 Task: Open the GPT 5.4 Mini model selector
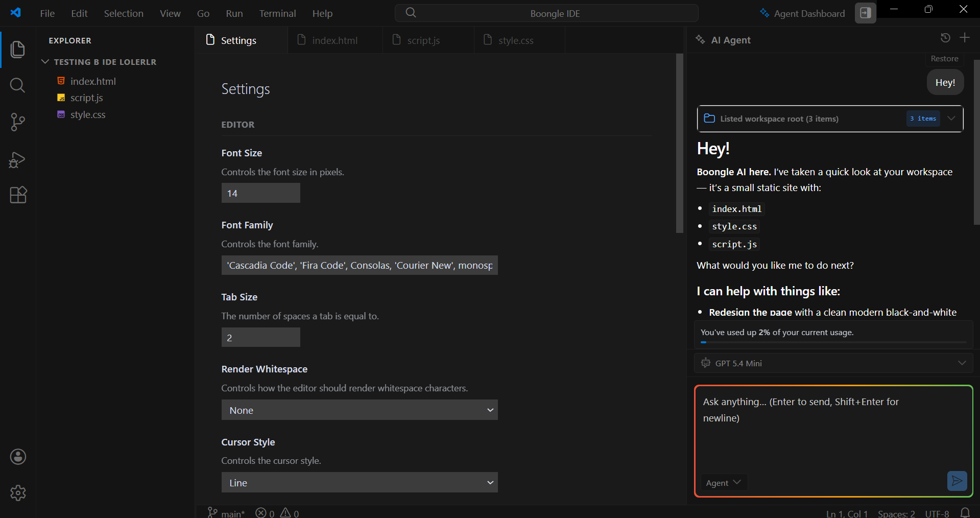(833, 363)
